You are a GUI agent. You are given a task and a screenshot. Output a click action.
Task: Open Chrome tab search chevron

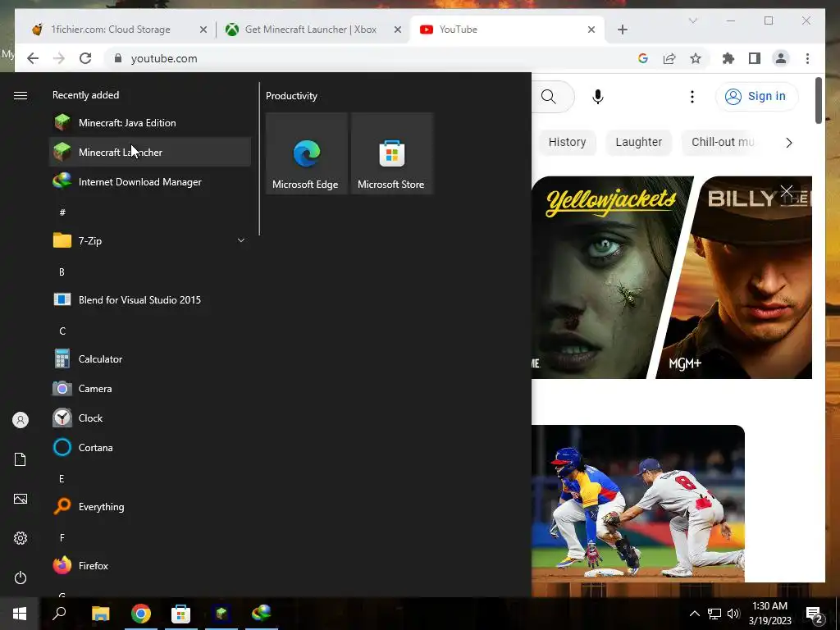[692, 21]
